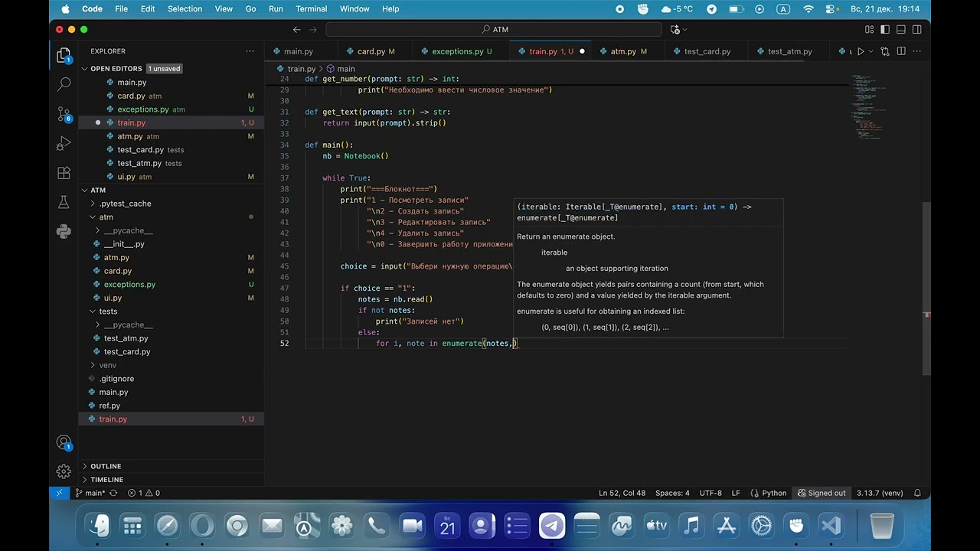Click the editor vertical scrollbar
The height and width of the screenshot is (551, 980).
pyautogui.click(x=927, y=289)
